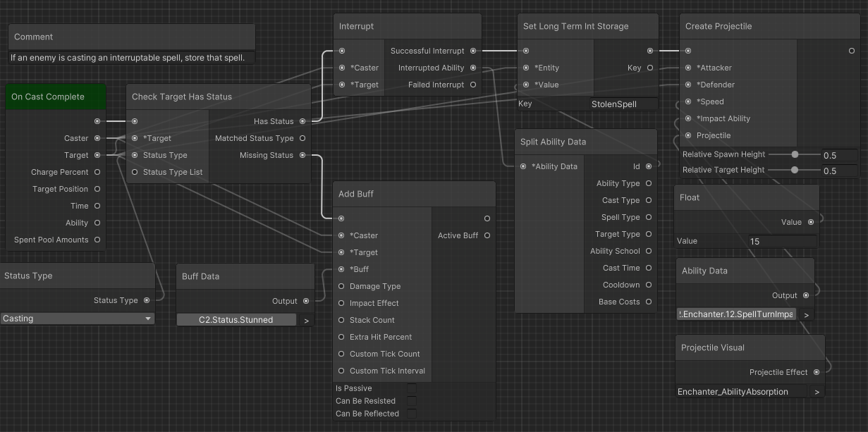The height and width of the screenshot is (432, 868).
Task: Click the Has Status output port
Action: pos(302,121)
